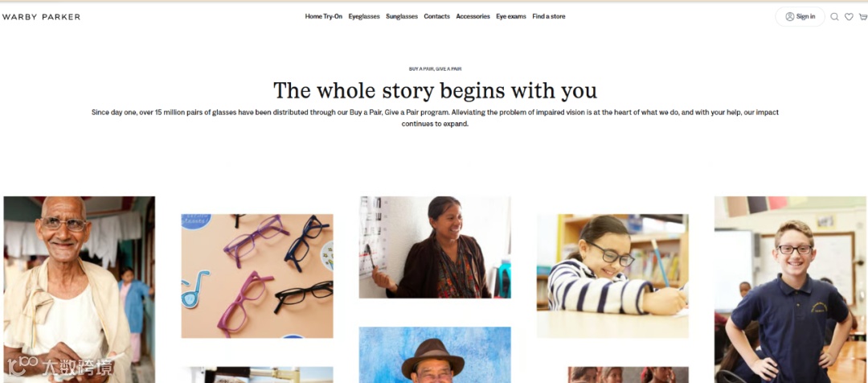Open Accessories from top navigation

473,17
